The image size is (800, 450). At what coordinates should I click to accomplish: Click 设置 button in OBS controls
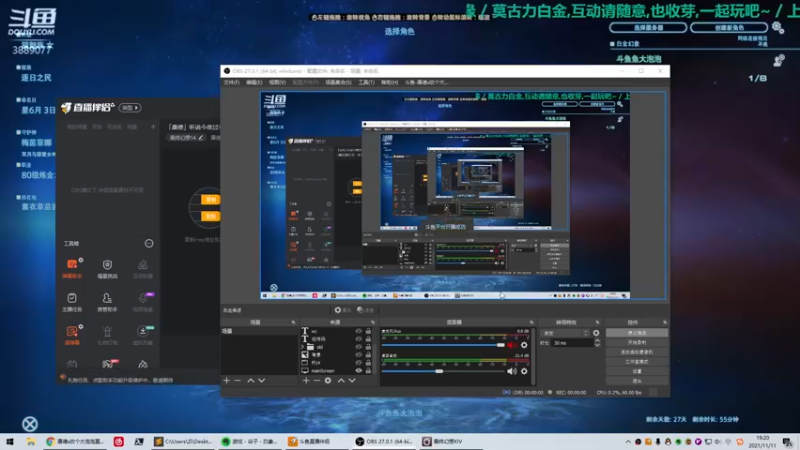tap(637, 371)
